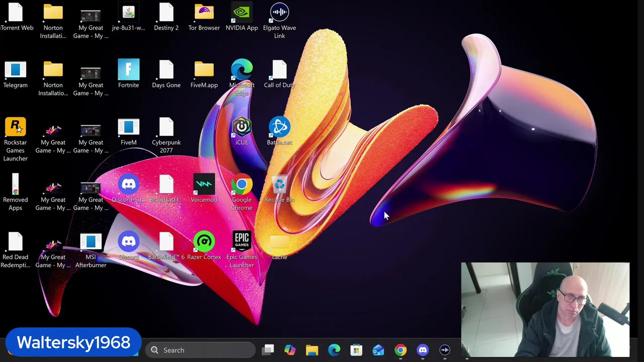Launch Telegram from the desktop
Viewport: 644px width, 362px height.
point(15,74)
